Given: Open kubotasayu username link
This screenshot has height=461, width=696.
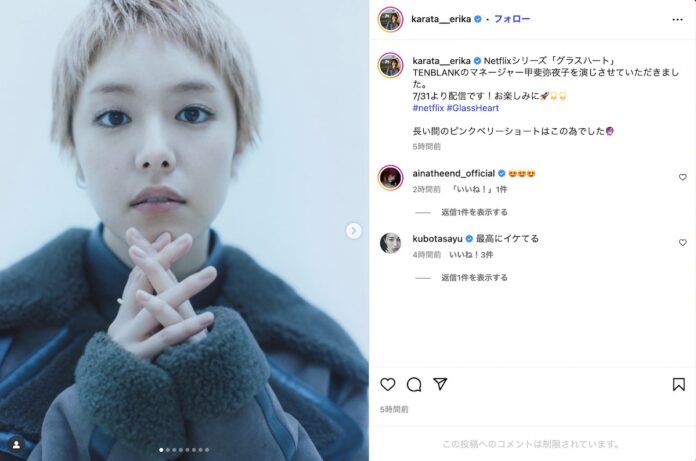Looking at the screenshot, I should pos(437,239).
